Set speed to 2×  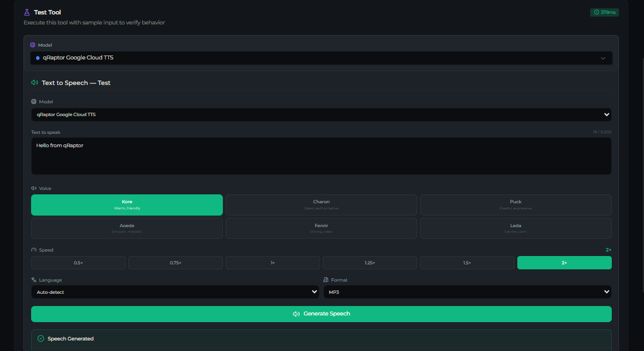pos(565,263)
